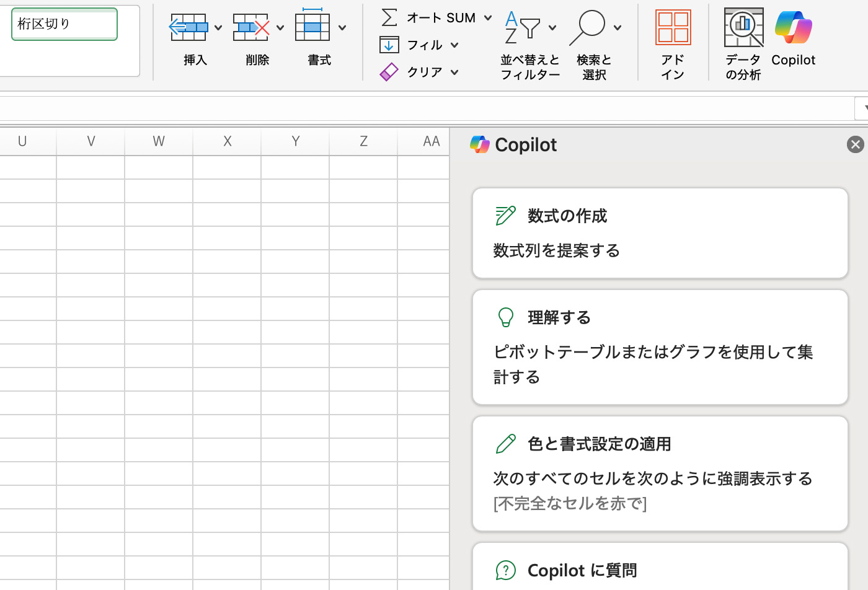The image size is (868, 590).
Task: Expand the オート SUM dropdown arrow
Action: pos(488,17)
